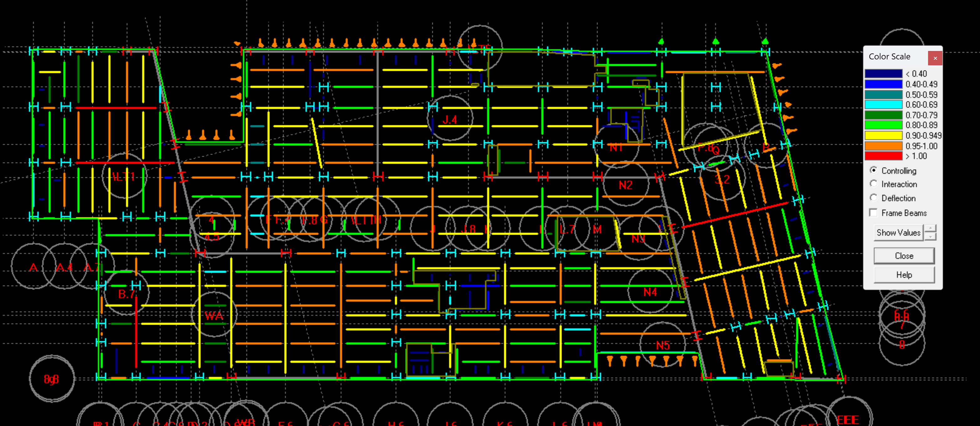Select the L.7 grid bubble label

pyautogui.click(x=567, y=229)
